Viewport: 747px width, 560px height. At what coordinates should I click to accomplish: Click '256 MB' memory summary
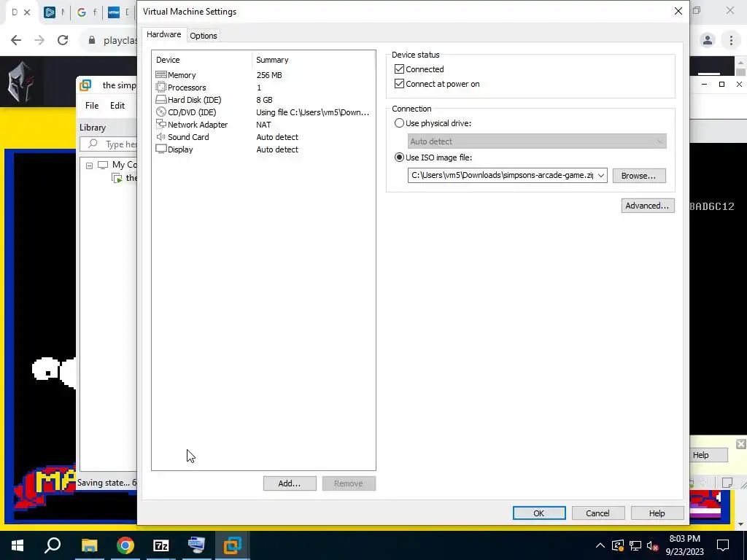[x=269, y=75]
